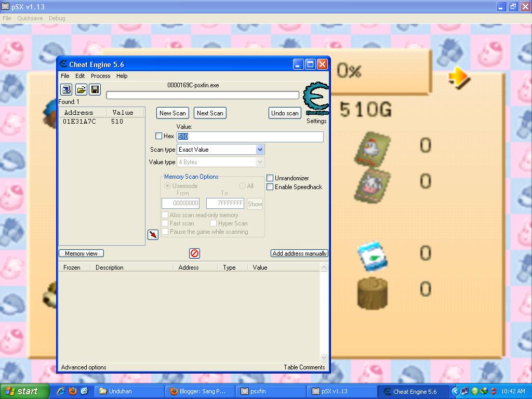Switch to Blogger Firefox taskbar window
The image size is (532, 399).
pos(199,391)
